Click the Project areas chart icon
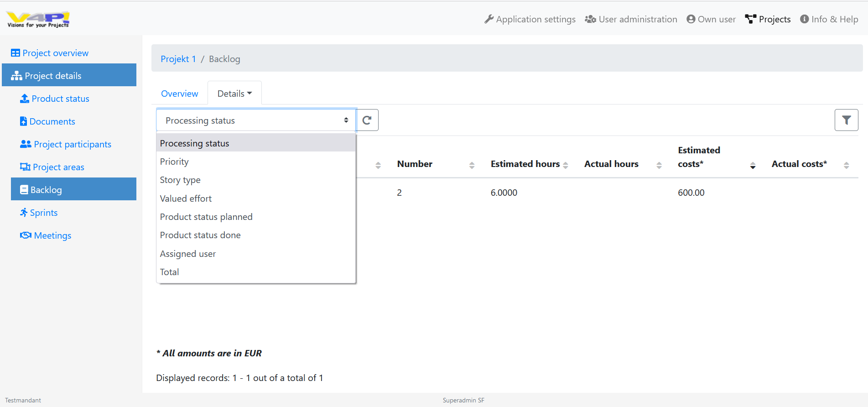The image size is (868, 407). point(25,167)
